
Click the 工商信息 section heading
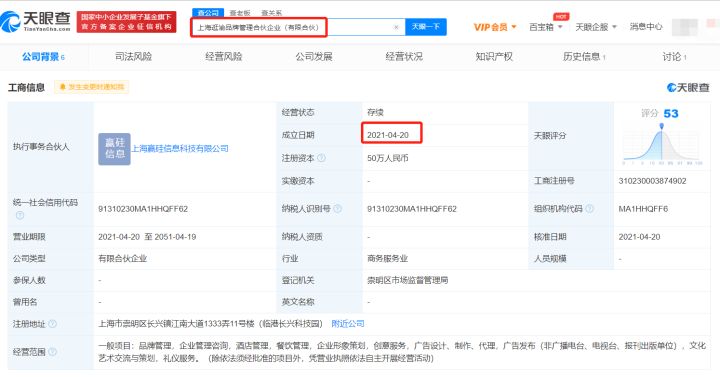pos(26,87)
